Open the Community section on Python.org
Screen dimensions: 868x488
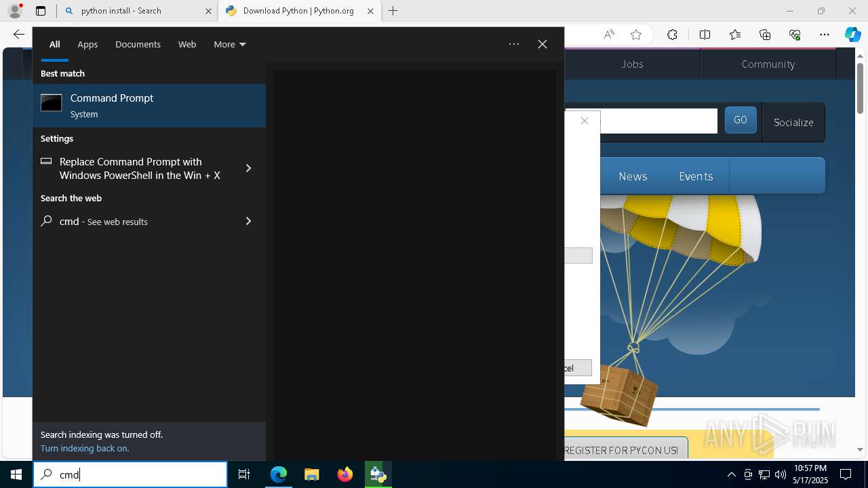[768, 64]
